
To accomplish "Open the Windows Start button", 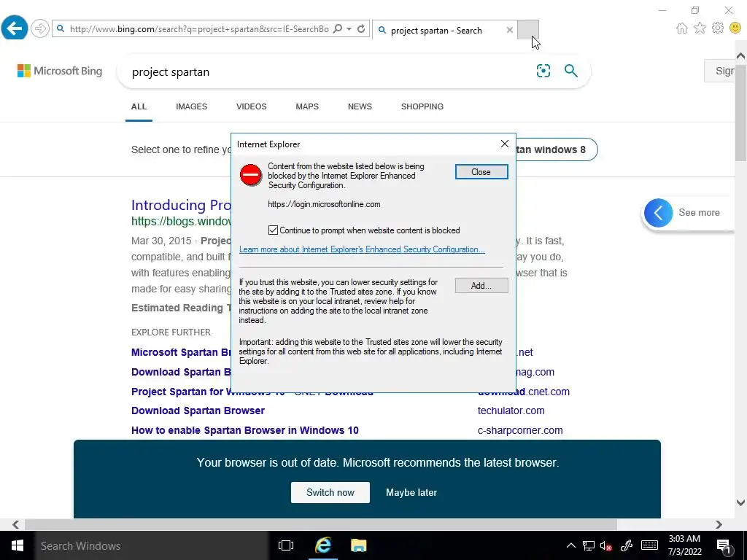I will coord(18,545).
